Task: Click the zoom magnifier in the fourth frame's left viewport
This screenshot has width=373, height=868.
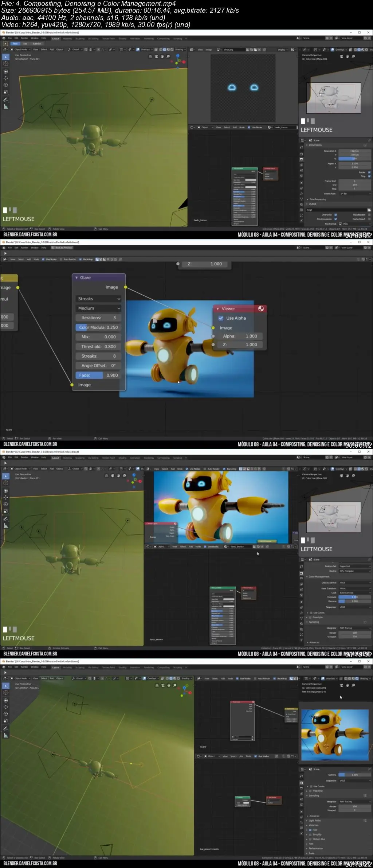Action: (175, 685)
